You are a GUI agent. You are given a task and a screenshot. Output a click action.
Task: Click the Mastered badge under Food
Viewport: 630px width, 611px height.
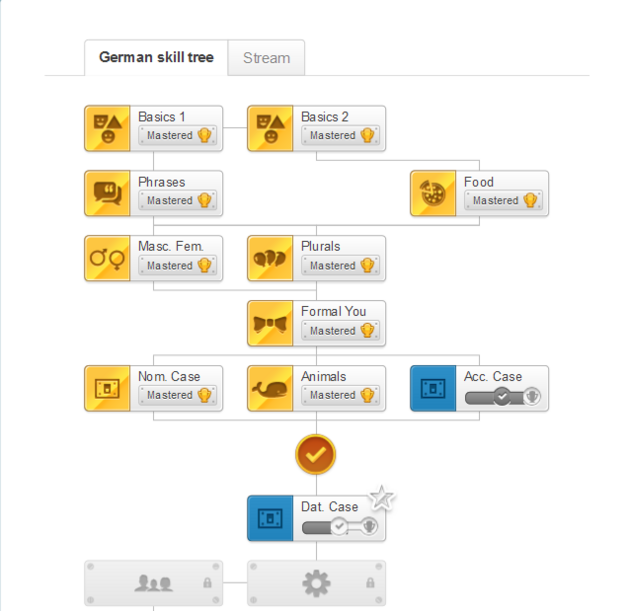pyautogui.click(x=504, y=201)
